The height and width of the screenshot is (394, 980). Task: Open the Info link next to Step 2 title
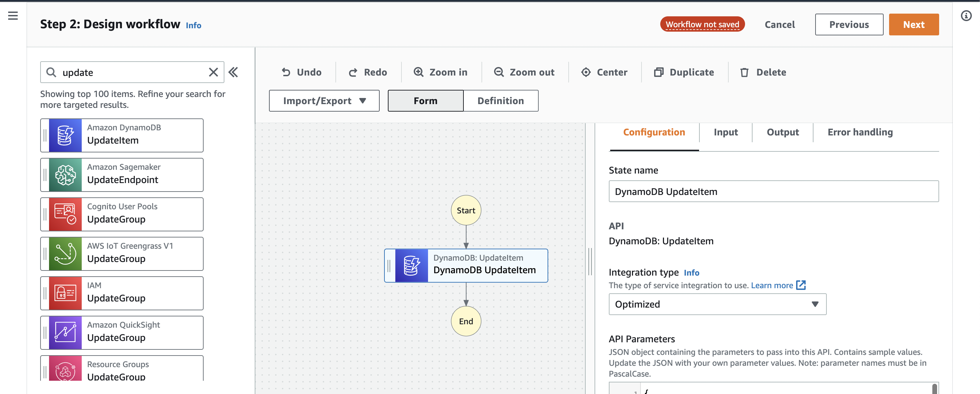click(x=193, y=26)
